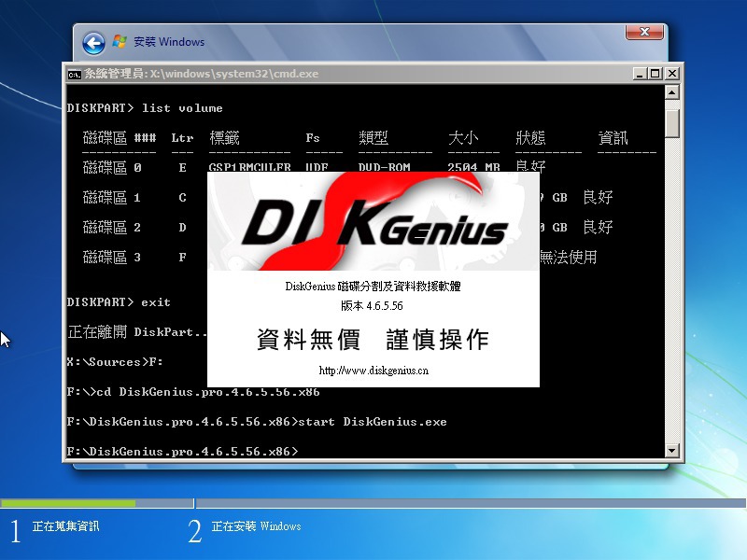Click the 'DISKPART> list volume' command line
The height and width of the screenshot is (560, 747).
[145, 108]
